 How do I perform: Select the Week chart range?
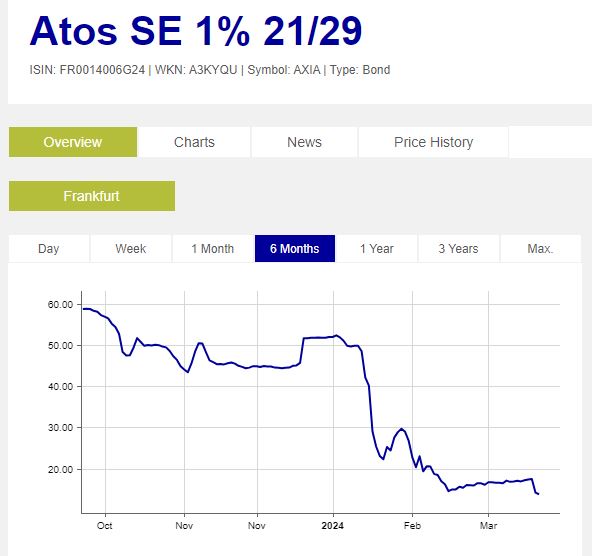coord(131,248)
